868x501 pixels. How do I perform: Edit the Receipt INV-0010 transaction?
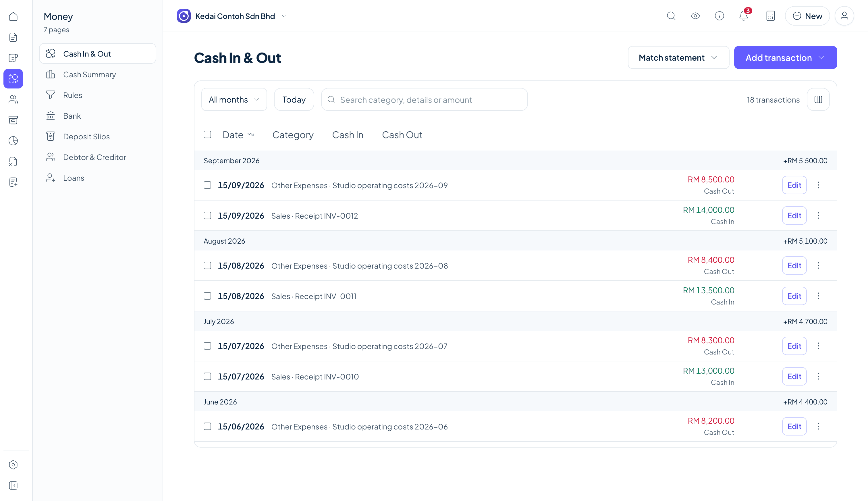(x=794, y=376)
